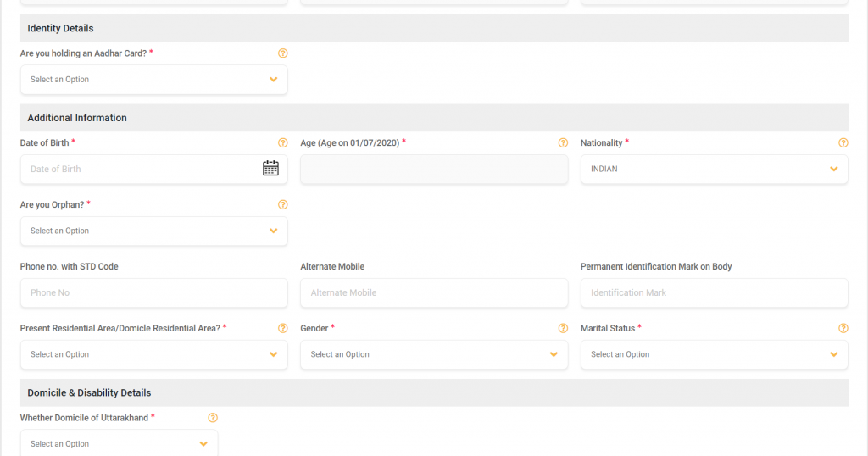Open Present Residential Area dropdown
The height and width of the screenshot is (456, 868).
[154, 354]
